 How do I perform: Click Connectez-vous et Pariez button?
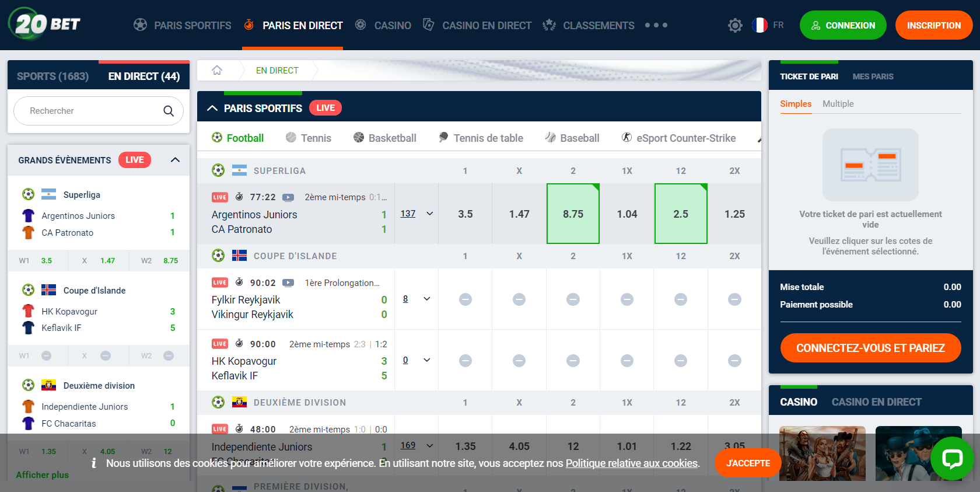870,348
